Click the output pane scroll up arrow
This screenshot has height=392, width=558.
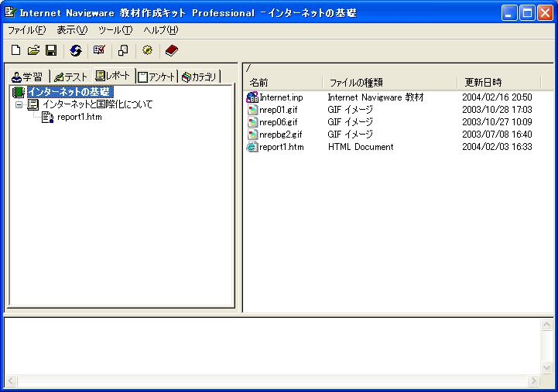click(x=546, y=324)
